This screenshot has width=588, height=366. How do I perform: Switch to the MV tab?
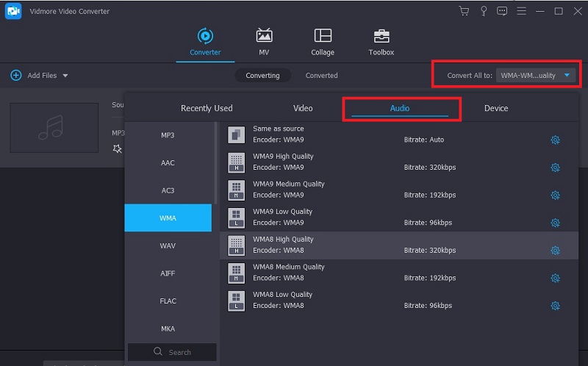click(x=264, y=42)
